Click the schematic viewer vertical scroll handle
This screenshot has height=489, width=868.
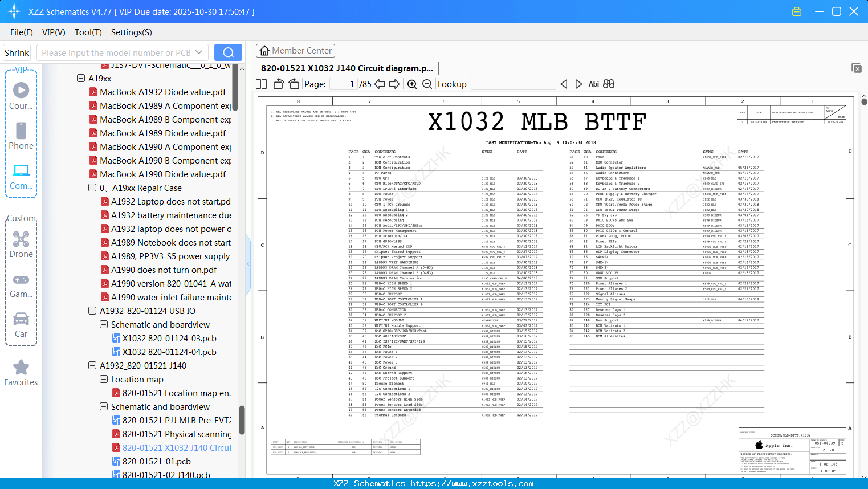click(864, 102)
